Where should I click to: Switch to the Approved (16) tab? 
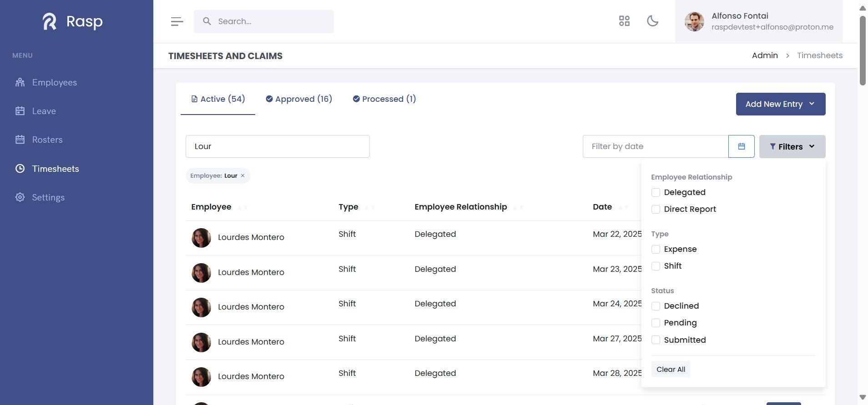299,99
